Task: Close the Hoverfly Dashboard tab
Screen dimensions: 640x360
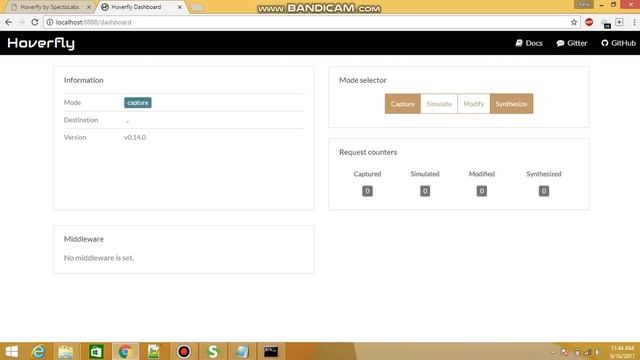Action: [180, 7]
